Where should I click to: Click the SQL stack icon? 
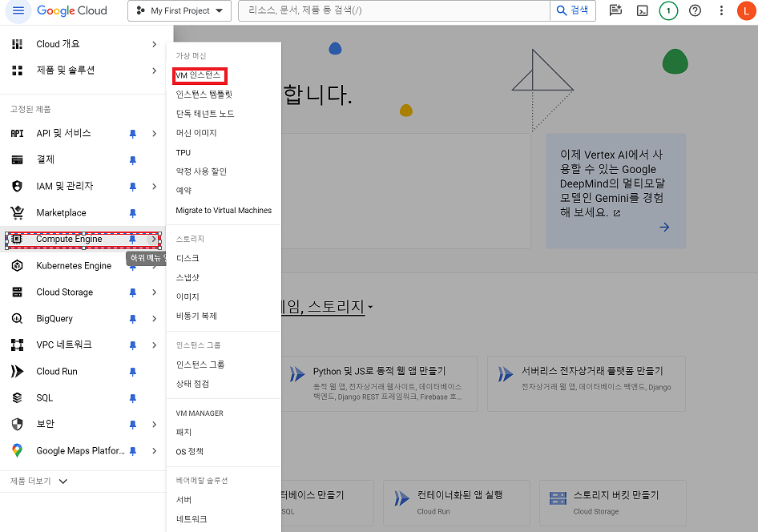pos(17,397)
